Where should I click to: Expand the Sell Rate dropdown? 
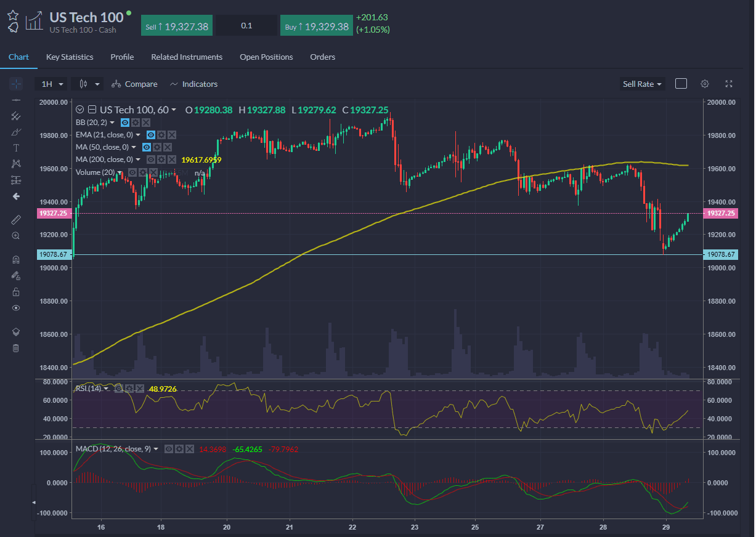point(642,84)
